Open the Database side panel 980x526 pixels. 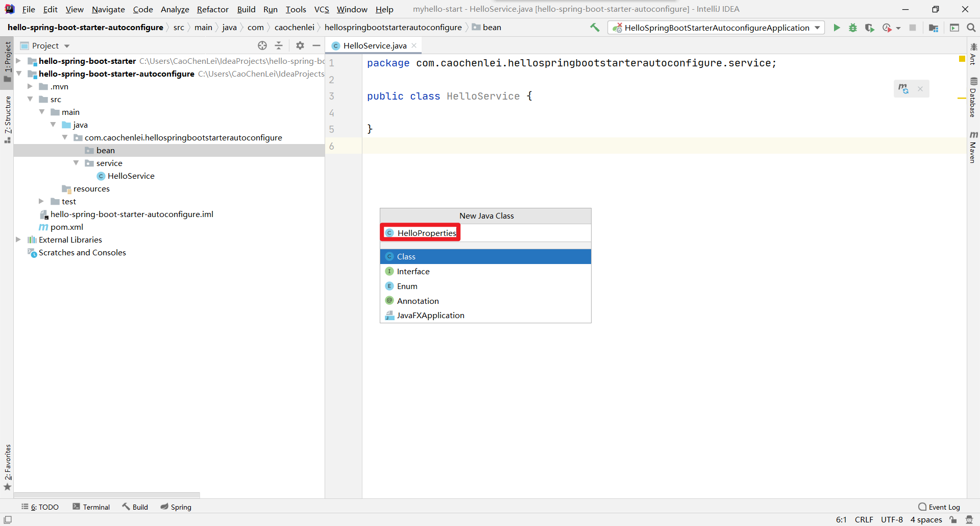click(973, 97)
